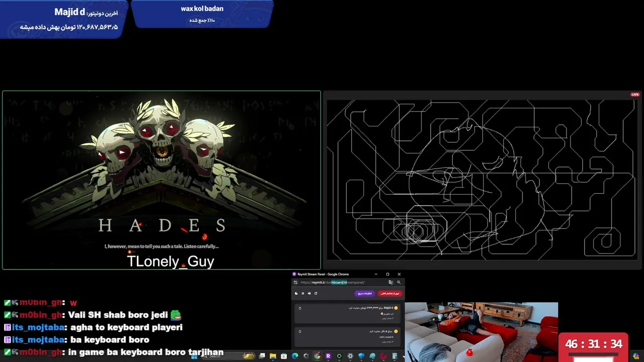Open the purple Reymit R taskbar icon
The height and width of the screenshot is (362, 644).
328,356
